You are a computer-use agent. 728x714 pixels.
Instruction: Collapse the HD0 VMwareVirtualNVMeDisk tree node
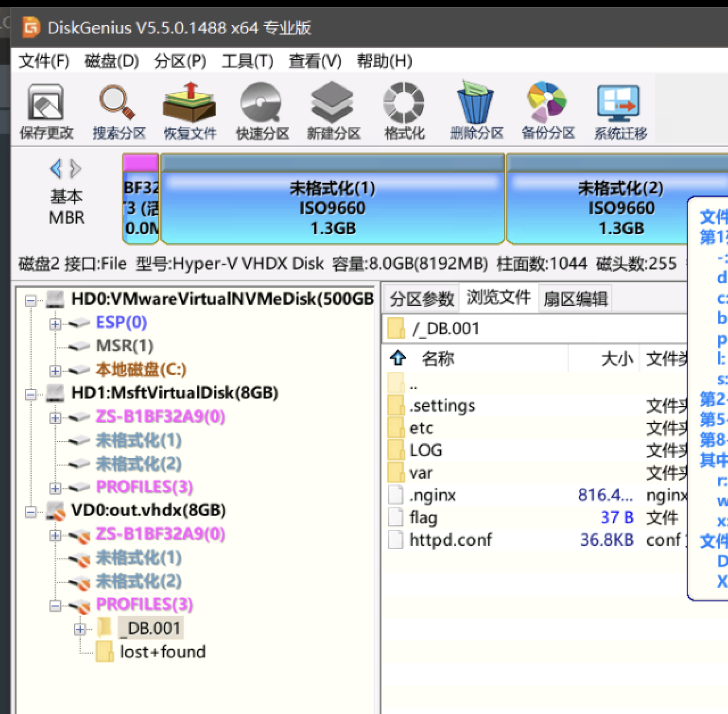pos(31,300)
